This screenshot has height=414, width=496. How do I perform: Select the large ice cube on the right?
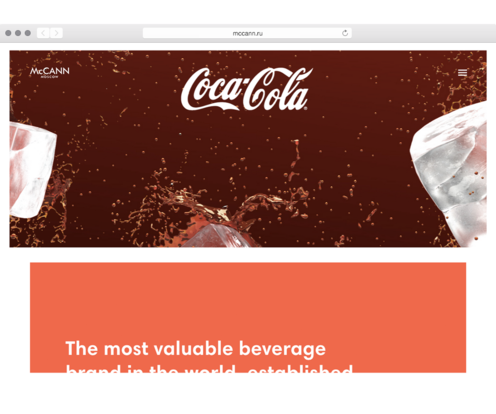pyautogui.click(x=450, y=173)
